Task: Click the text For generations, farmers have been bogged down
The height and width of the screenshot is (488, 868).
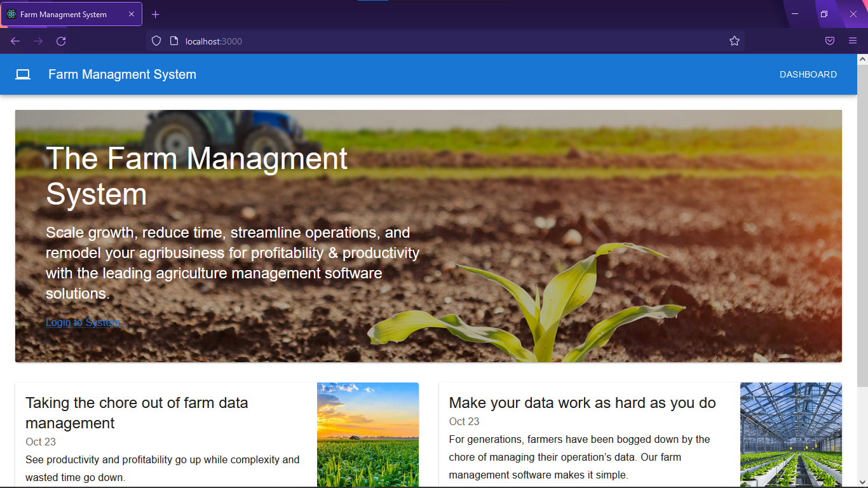Action: pos(580,457)
